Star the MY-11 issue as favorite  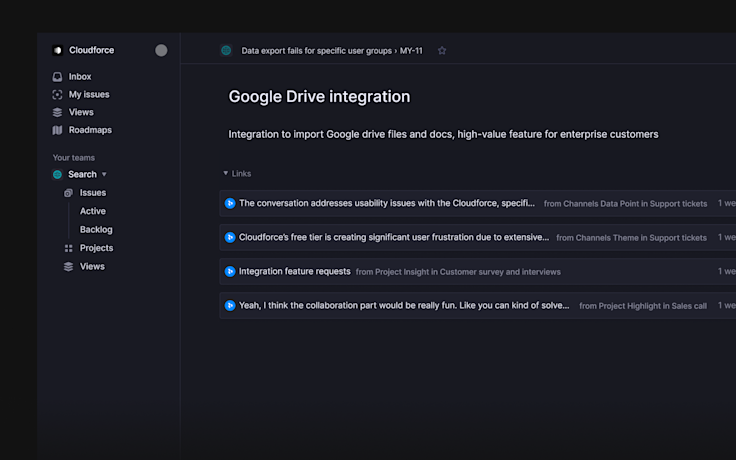[442, 51]
